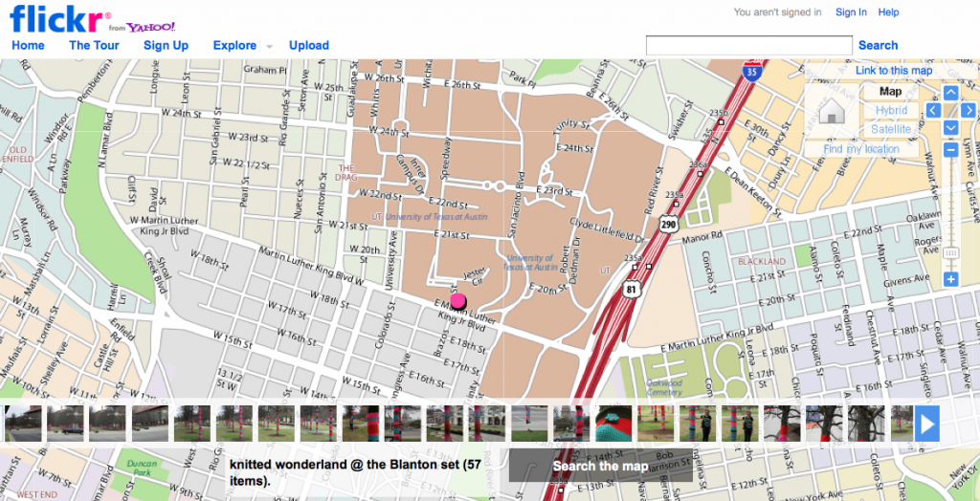Open The Tour page
980x501 pixels.
[94, 45]
